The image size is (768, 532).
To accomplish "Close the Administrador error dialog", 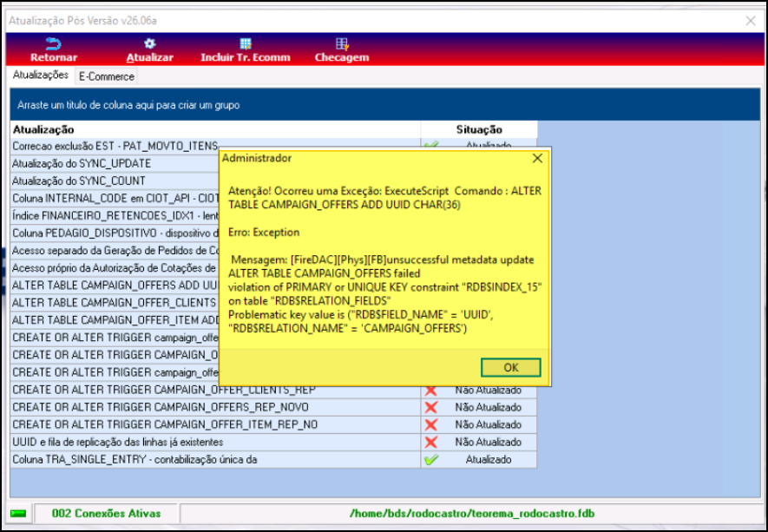I will click(537, 158).
